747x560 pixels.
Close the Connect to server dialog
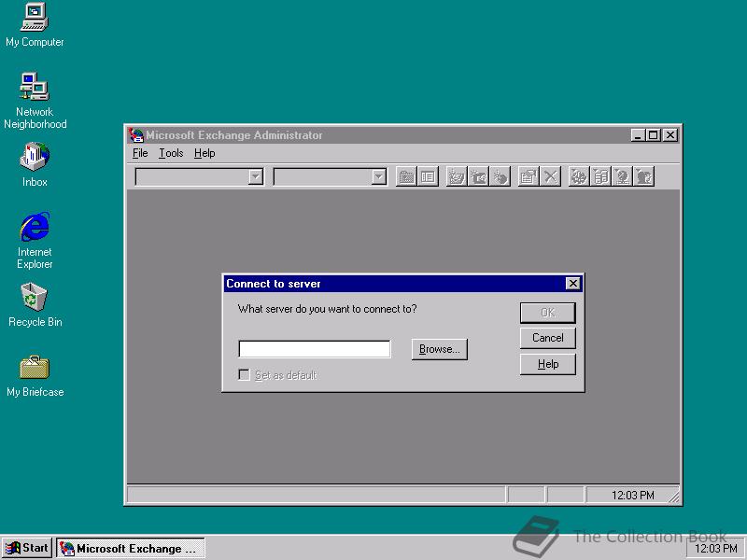pyautogui.click(x=572, y=284)
